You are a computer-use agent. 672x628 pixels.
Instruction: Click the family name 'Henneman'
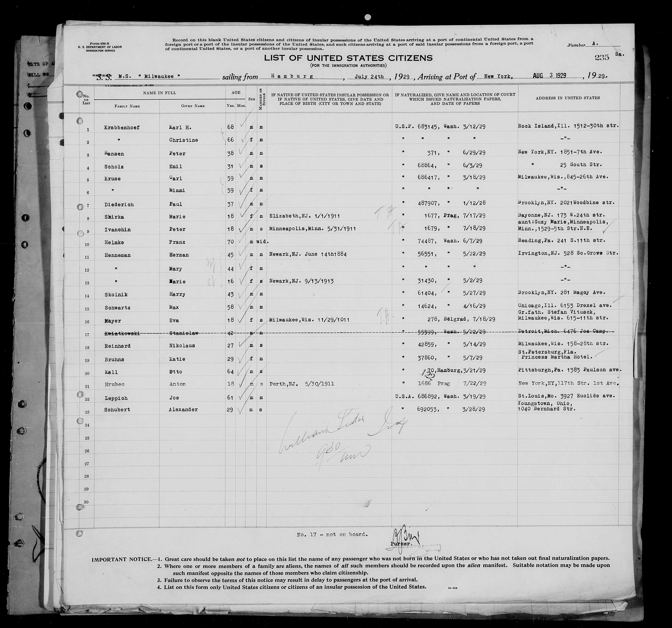coord(118,255)
